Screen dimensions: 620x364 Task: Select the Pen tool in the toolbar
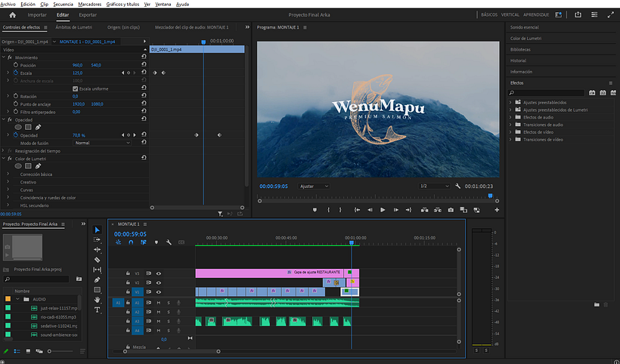pyautogui.click(x=98, y=280)
